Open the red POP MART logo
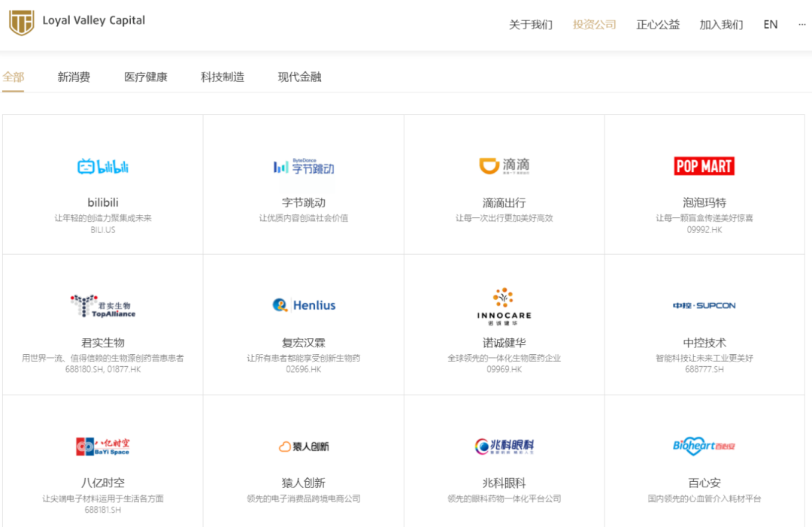This screenshot has width=812, height=527. click(704, 166)
